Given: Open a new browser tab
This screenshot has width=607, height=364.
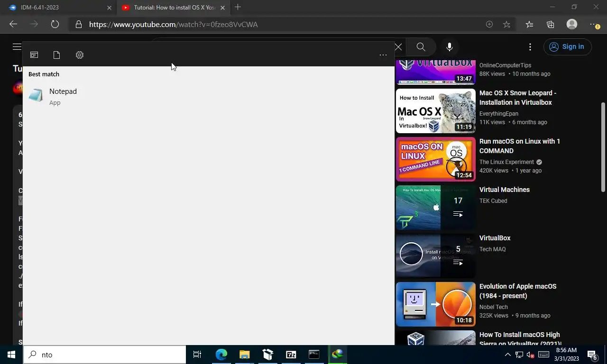Looking at the screenshot, I should coord(238,7).
